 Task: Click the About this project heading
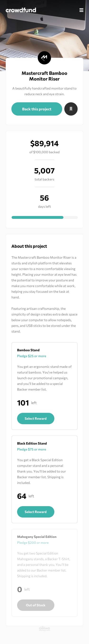coord(29,246)
